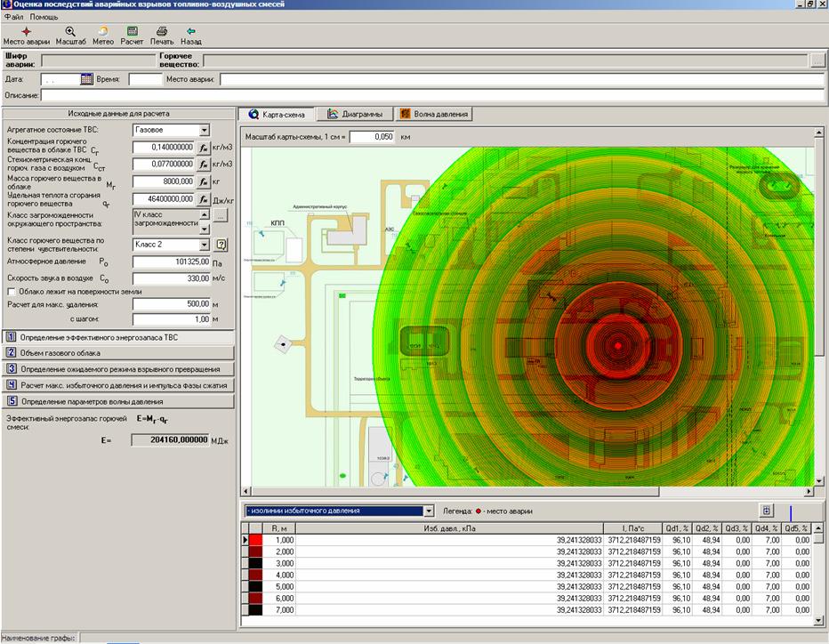Click the Масштаб карты-схемы input field

pyautogui.click(x=371, y=137)
